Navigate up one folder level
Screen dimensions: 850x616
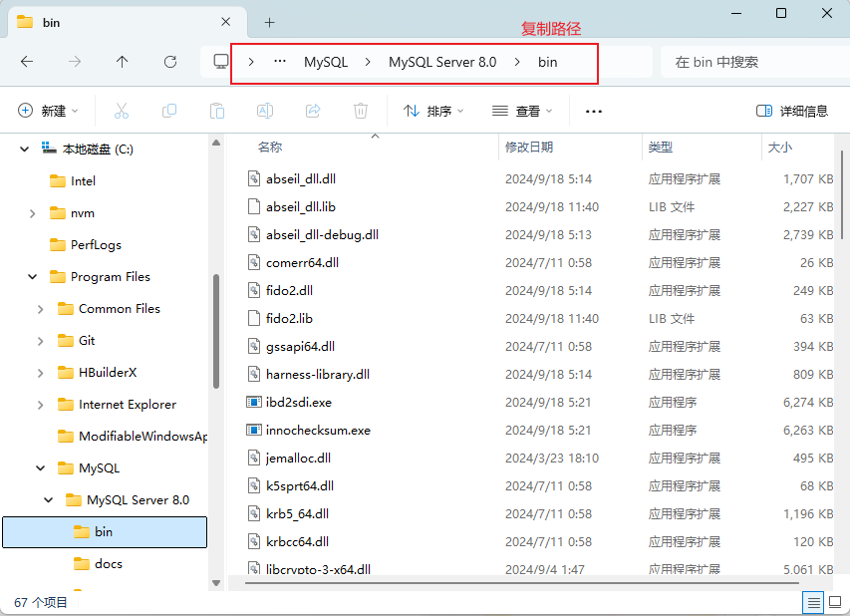[122, 62]
